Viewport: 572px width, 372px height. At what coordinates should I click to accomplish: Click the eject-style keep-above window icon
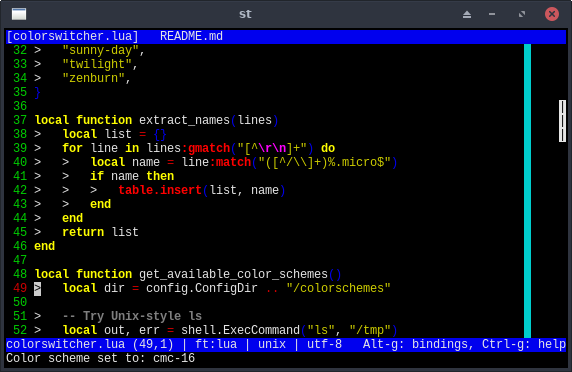(x=467, y=14)
